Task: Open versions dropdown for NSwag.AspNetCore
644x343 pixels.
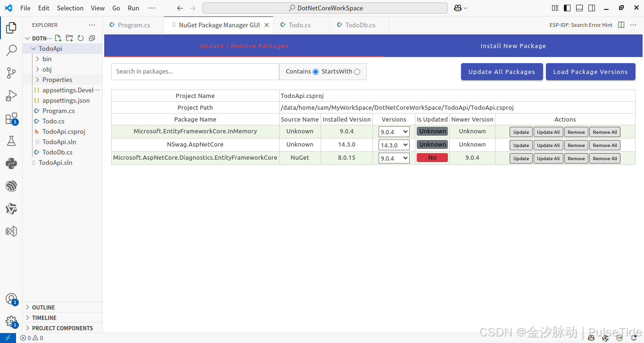Action: click(x=394, y=145)
